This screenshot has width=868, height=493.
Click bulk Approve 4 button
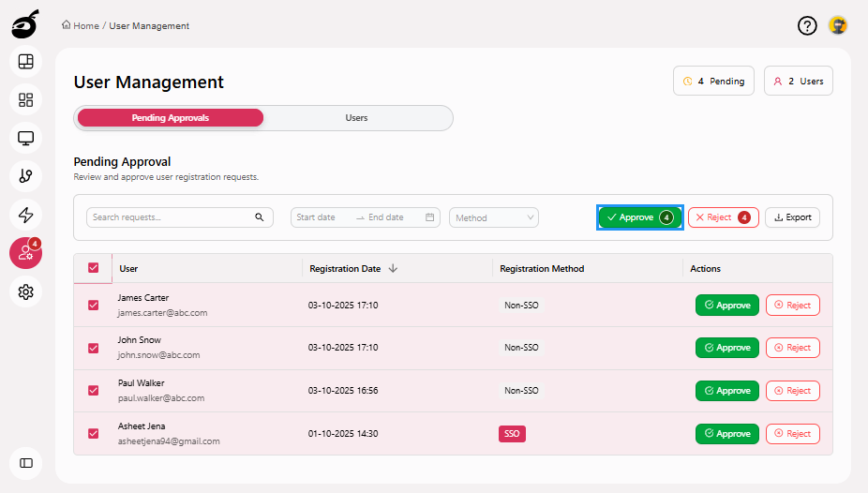pos(640,217)
